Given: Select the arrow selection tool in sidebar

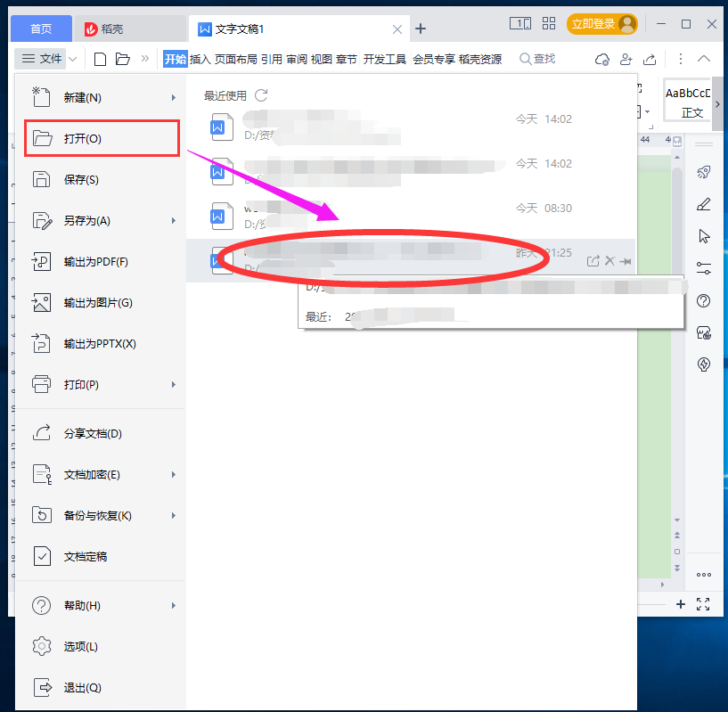Looking at the screenshot, I should (704, 236).
